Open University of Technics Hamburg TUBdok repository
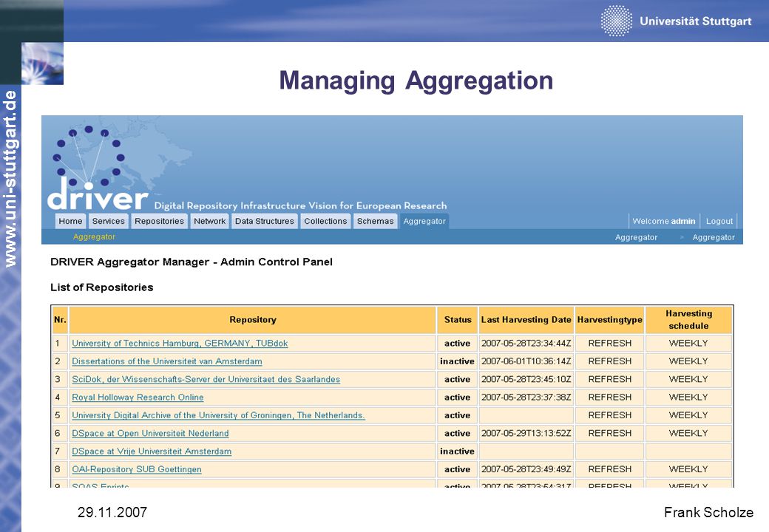This screenshot has height=532, width=769. click(x=180, y=344)
